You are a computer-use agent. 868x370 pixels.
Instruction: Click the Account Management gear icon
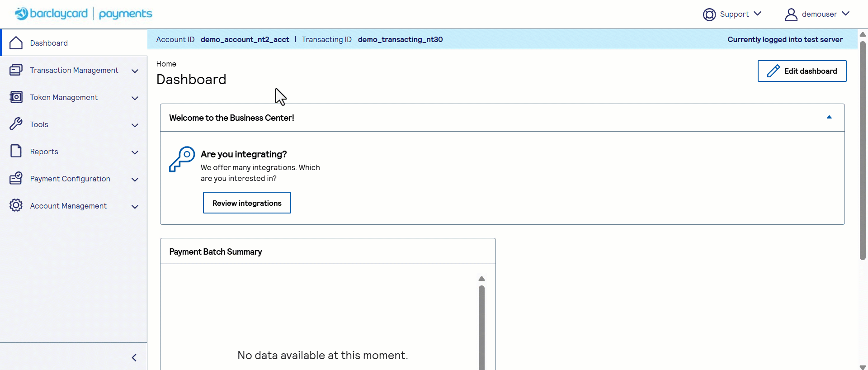[x=16, y=206]
